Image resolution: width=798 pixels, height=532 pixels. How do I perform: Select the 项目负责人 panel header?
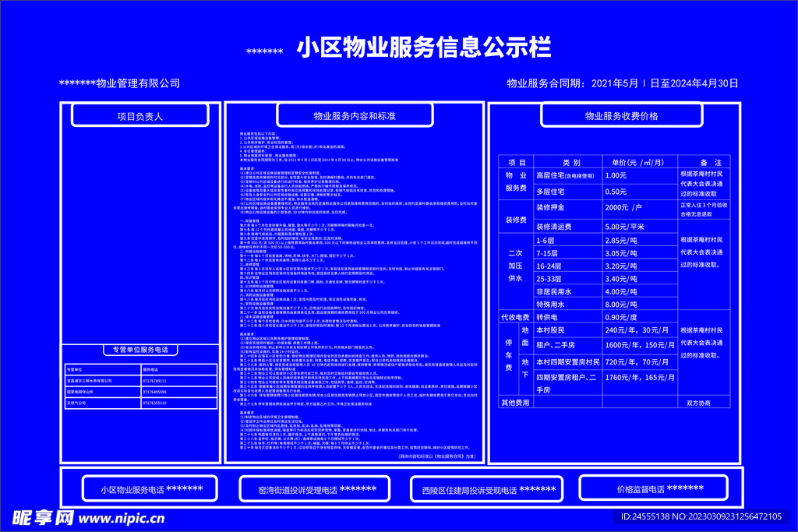point(140,115)
